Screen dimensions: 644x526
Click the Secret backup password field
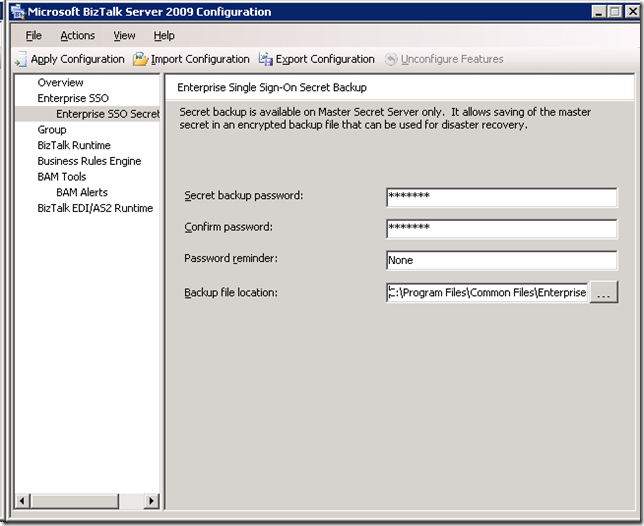[501, 198]
